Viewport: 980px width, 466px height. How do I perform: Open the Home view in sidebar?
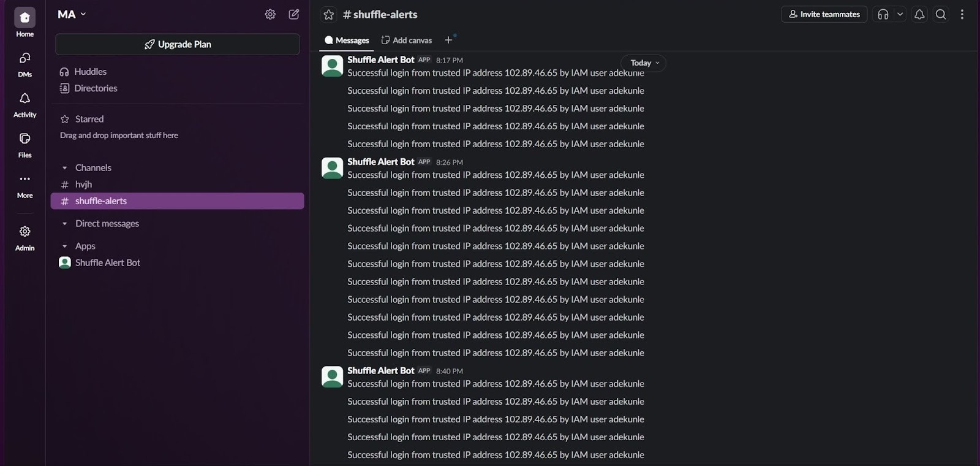pos(24,23)
